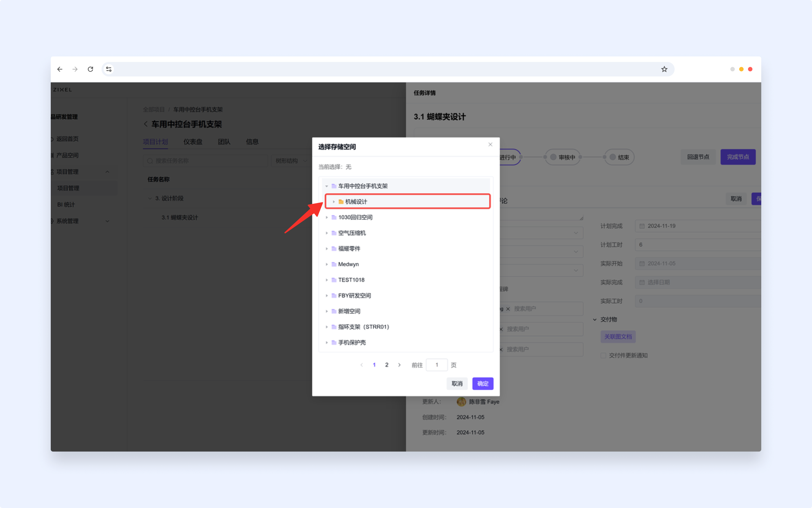Open 产品空间 in sidebar

[x=67, y=156]
